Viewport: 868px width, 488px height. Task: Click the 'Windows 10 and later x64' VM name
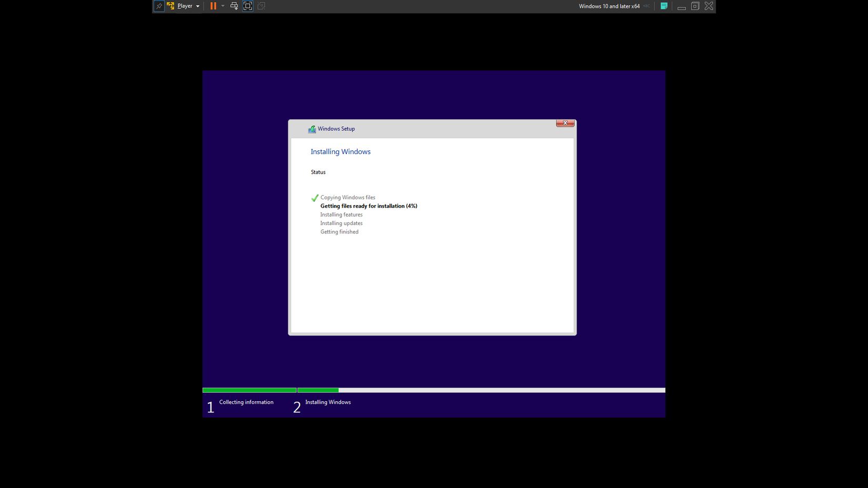point(609,6)
